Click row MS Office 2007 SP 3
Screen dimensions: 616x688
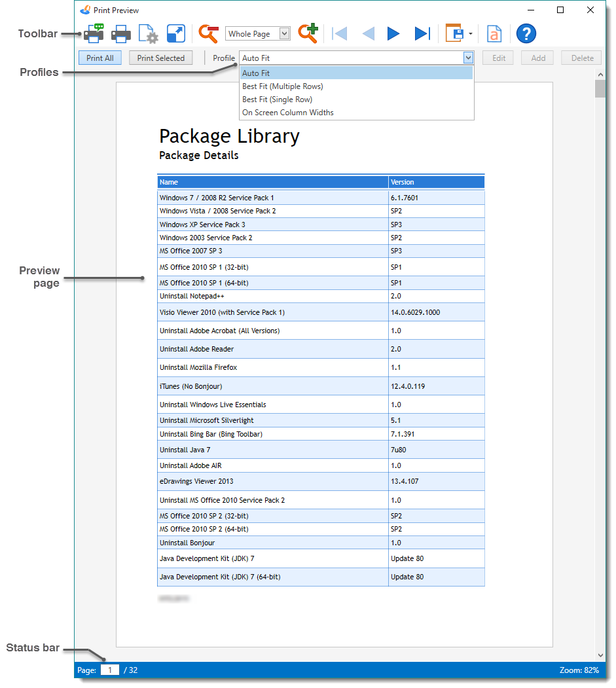pos(321,251)
